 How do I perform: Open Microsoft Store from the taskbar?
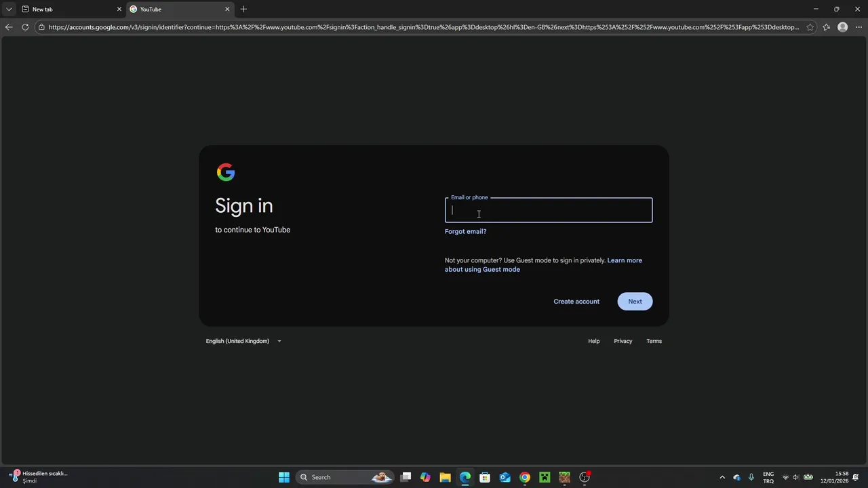[x=485, y=477]
